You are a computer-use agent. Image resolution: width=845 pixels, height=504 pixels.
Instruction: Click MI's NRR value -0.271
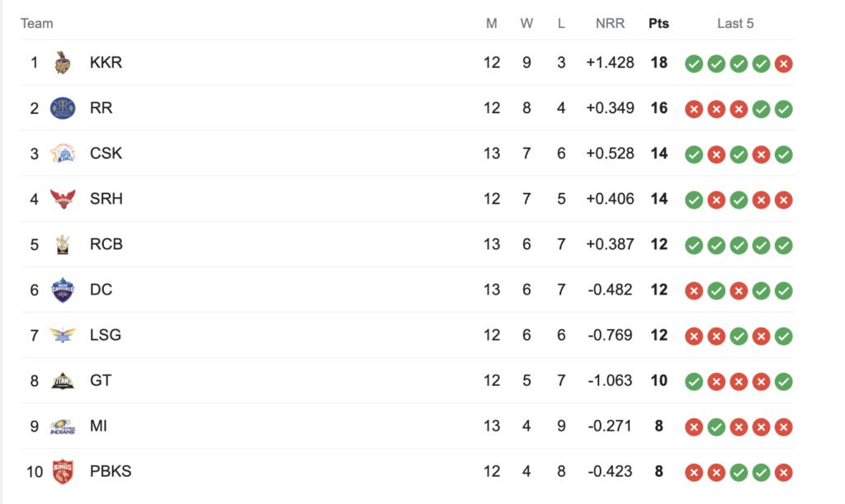[610, 426]
